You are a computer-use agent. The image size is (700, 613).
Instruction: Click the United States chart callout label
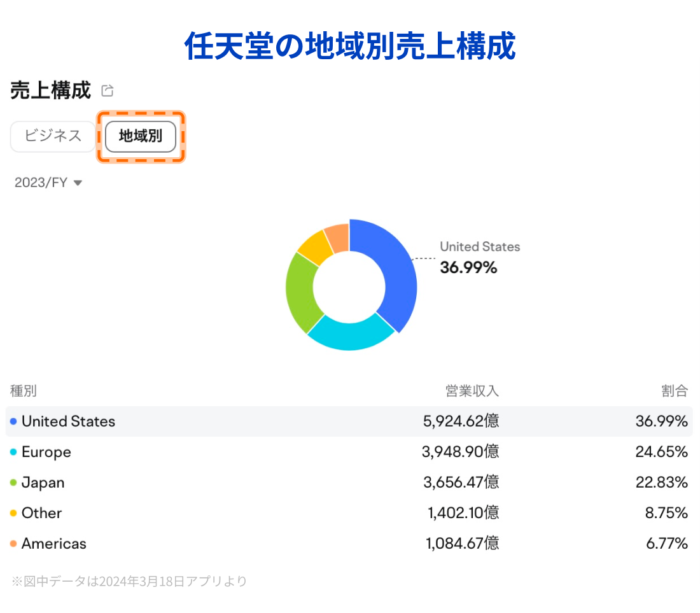[x=480, y=247]
